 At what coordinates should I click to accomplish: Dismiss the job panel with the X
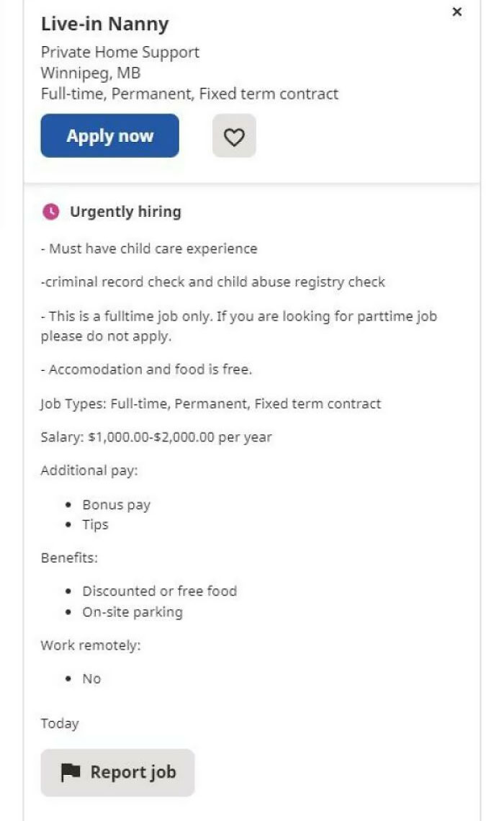[x=457, y=12]
